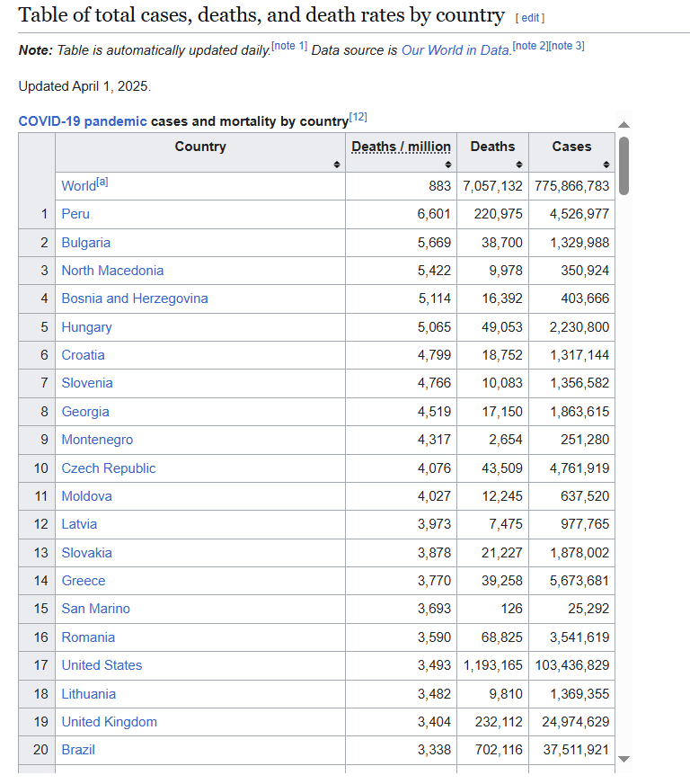Open reference note 3
Viewport: 690px width, 784px height.
(x=567, y=46)
